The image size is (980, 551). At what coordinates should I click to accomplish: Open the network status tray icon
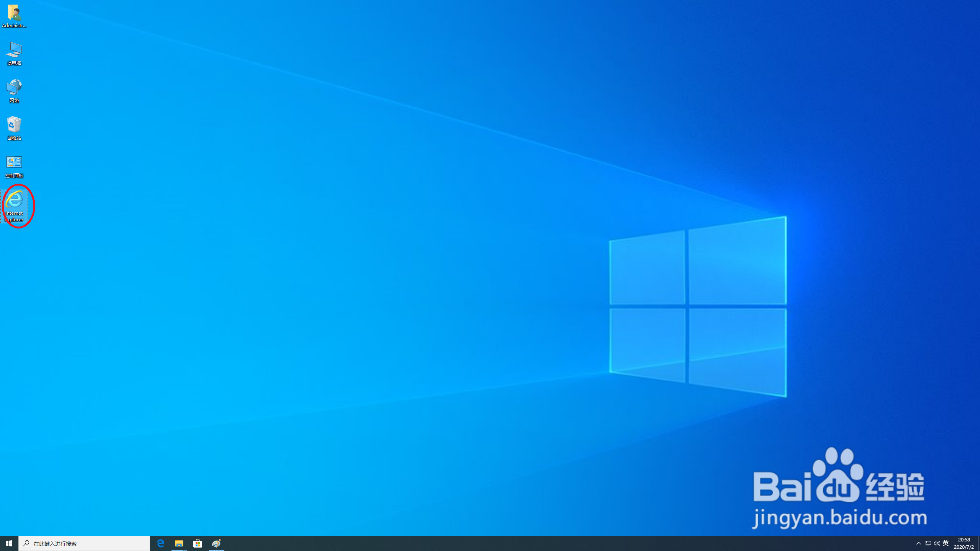click(928, 543)
